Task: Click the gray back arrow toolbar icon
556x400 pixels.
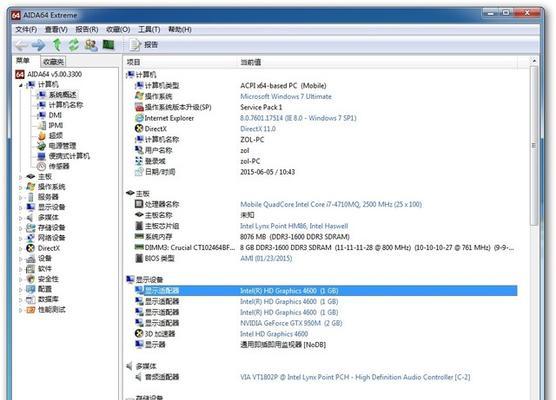Action: click(21, 45)
